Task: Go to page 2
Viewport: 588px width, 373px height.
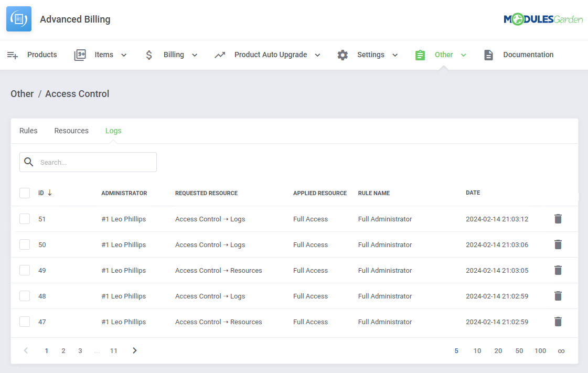Action: (x=63, y=351)
